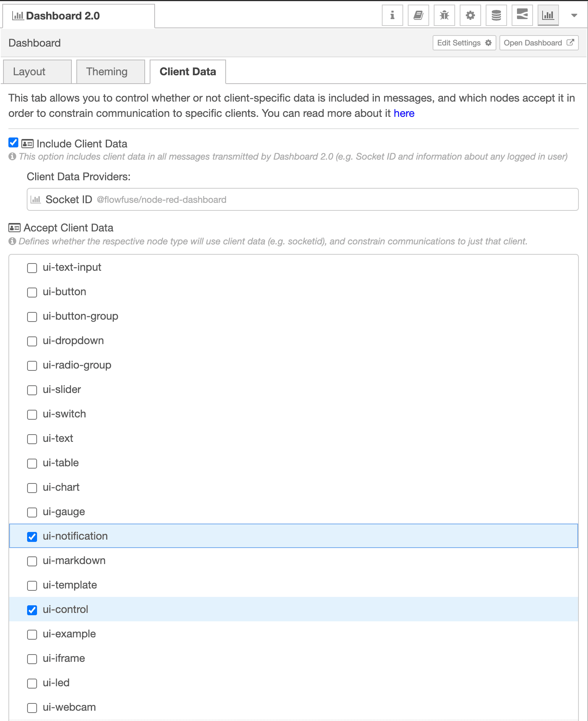The width and height of the screenshot is (588, 721).
Task: Open the Theming tab
Action: (x=107, y=71)
